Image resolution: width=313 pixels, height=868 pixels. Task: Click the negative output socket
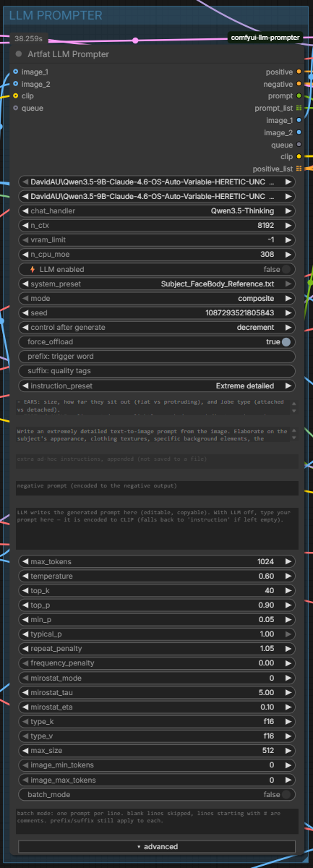tap(299, 84)
